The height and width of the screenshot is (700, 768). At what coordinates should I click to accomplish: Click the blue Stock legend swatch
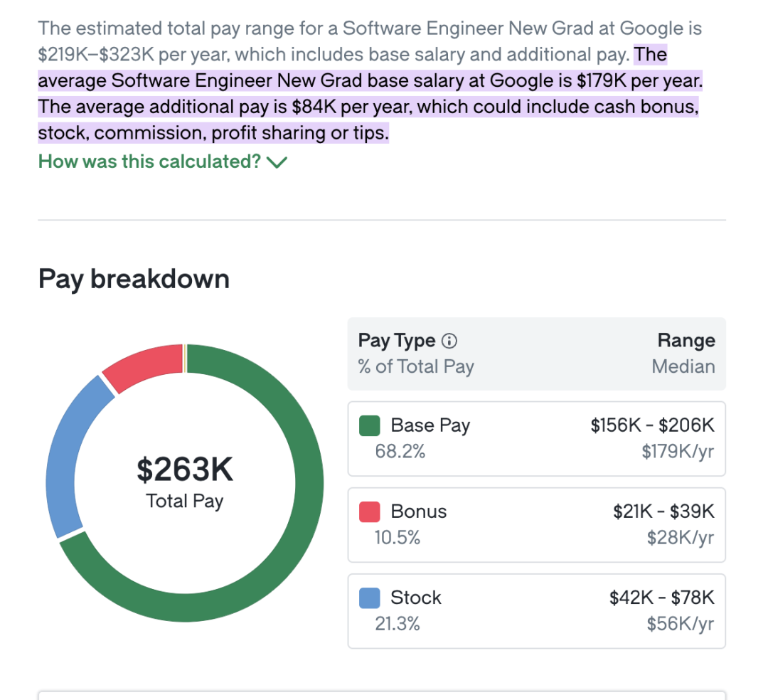[369, 598]
